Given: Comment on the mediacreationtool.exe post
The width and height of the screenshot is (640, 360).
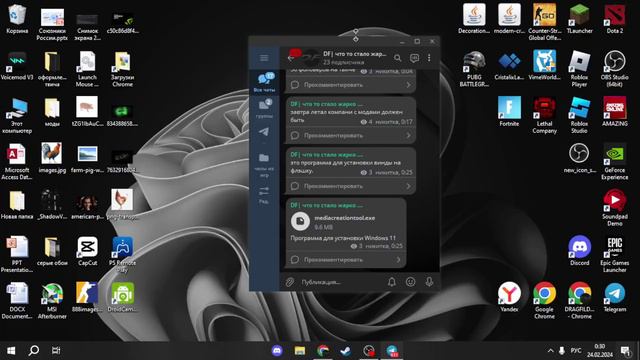Looking at the screenshot, I should (x=346, y=260).
